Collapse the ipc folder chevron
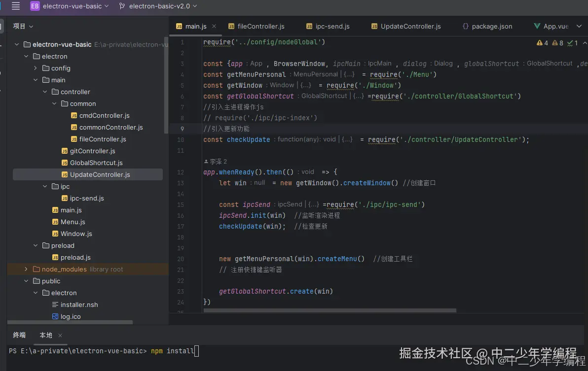This screenshot has height=371, width=588. (44, 186)
